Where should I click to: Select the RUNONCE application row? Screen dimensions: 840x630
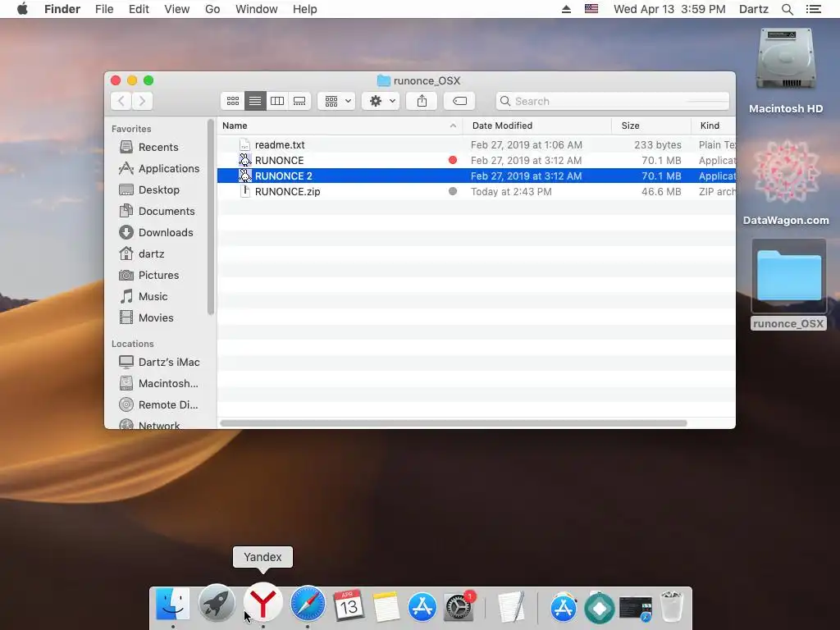click(477, 160)
